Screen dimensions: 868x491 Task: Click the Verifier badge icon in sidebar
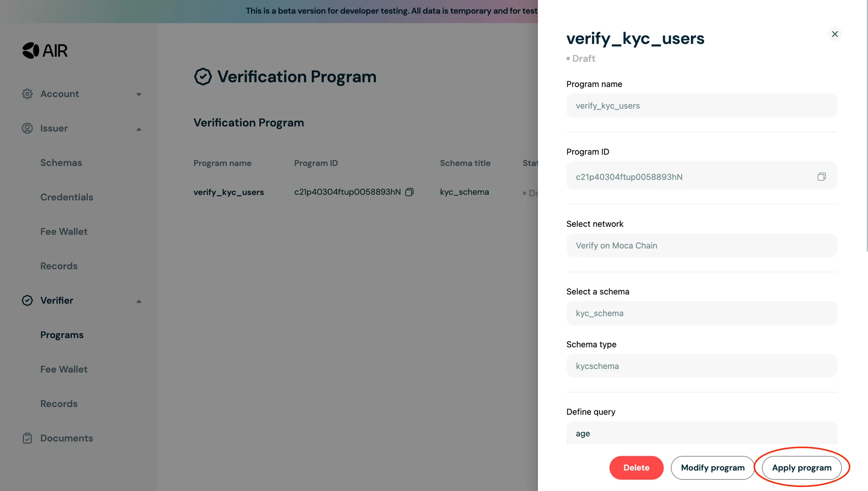coord(27,300)
